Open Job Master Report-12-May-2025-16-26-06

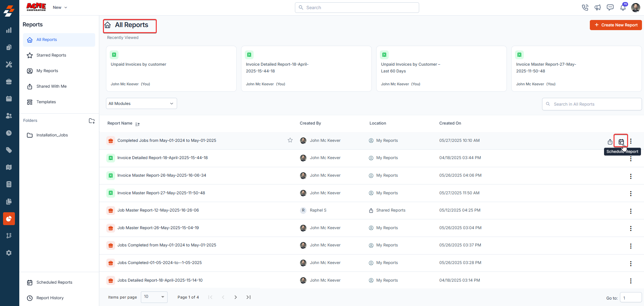(x=158, y=210)
